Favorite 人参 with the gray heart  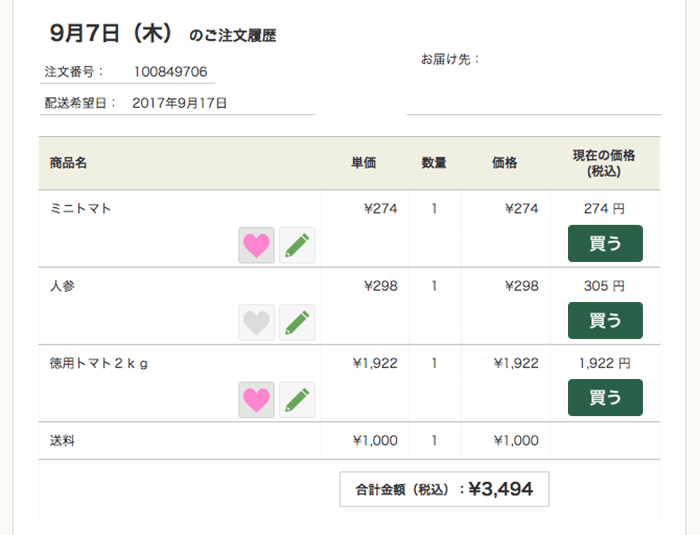click(257, 322)
